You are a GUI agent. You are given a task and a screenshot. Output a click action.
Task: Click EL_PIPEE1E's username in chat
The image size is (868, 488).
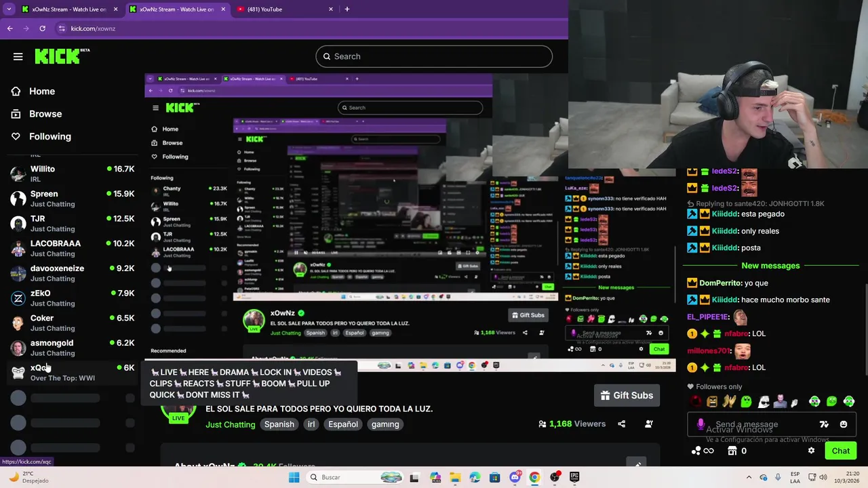708,317
